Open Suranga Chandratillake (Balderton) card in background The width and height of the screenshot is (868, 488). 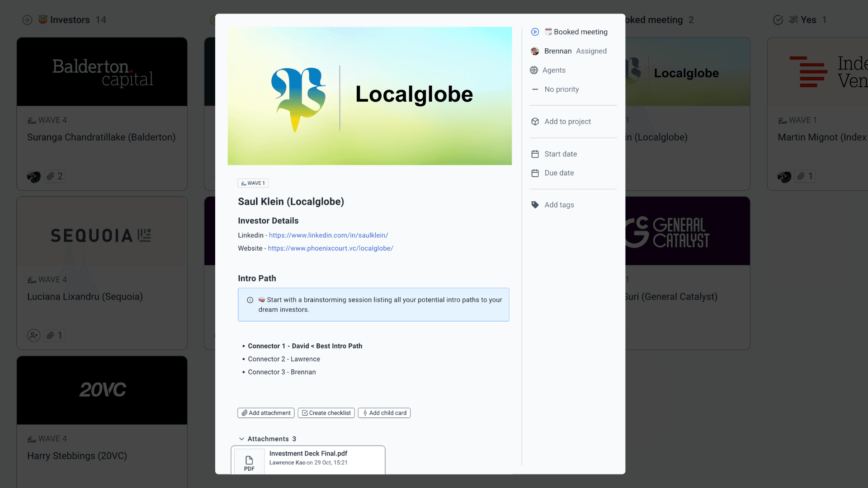click(102, 114)
